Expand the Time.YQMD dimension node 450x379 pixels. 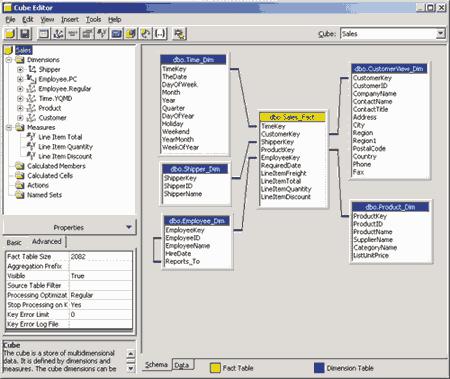20,99
